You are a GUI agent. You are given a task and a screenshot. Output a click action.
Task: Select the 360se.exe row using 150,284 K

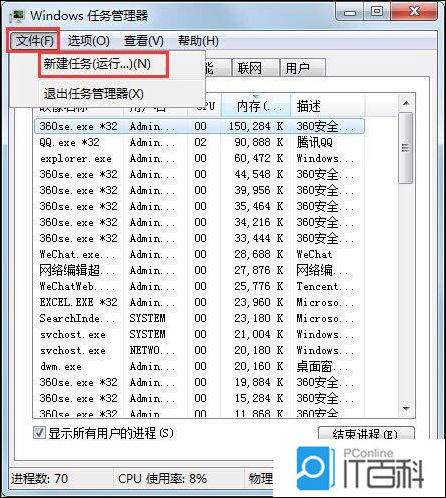[199, 126]
